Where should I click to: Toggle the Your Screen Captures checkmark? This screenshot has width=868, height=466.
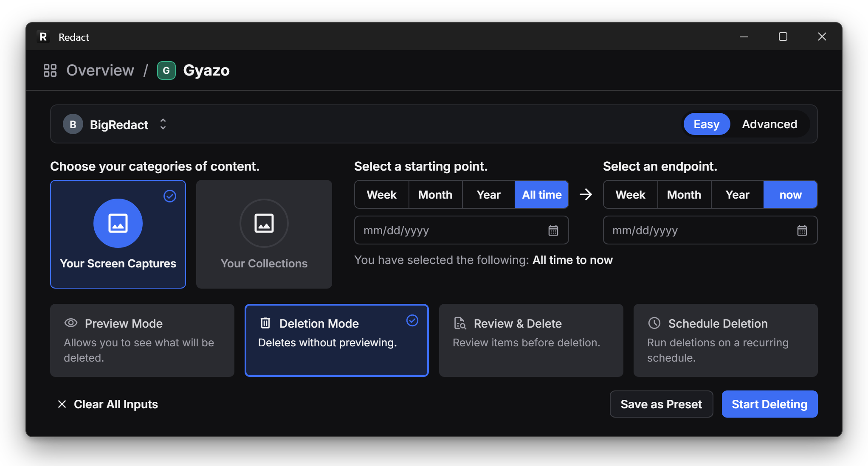(170, 196)
